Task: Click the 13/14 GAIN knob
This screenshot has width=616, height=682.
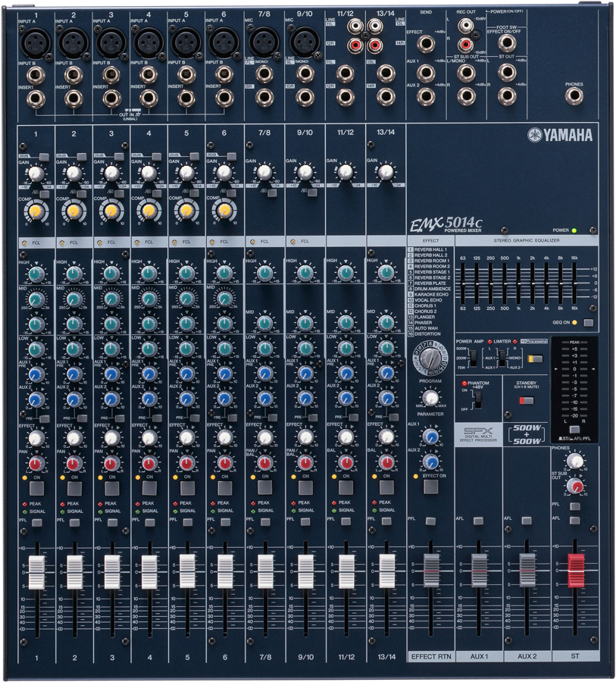Action: point(386,172)
